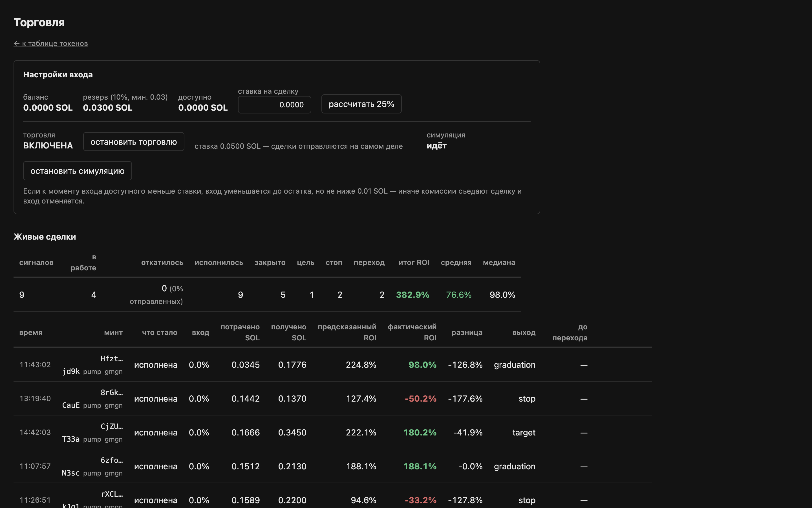
Task: Open the gmgn link for mint T33a
Action: click(x=114, y=439)
